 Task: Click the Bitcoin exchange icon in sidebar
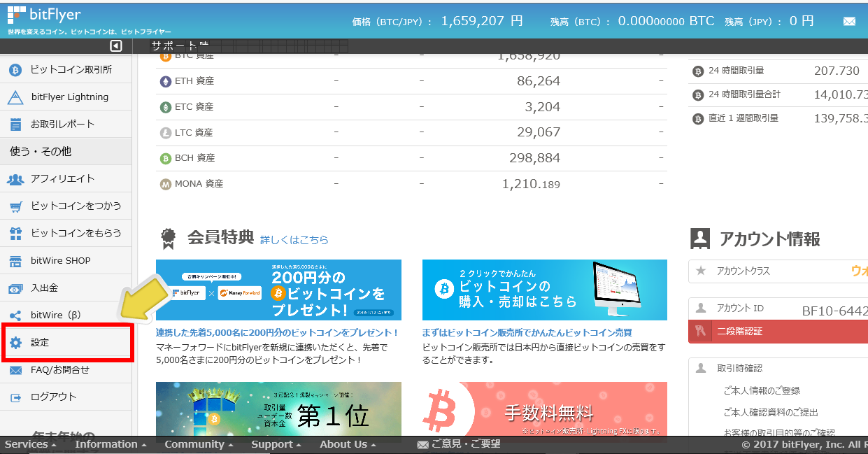click(15, 70)
